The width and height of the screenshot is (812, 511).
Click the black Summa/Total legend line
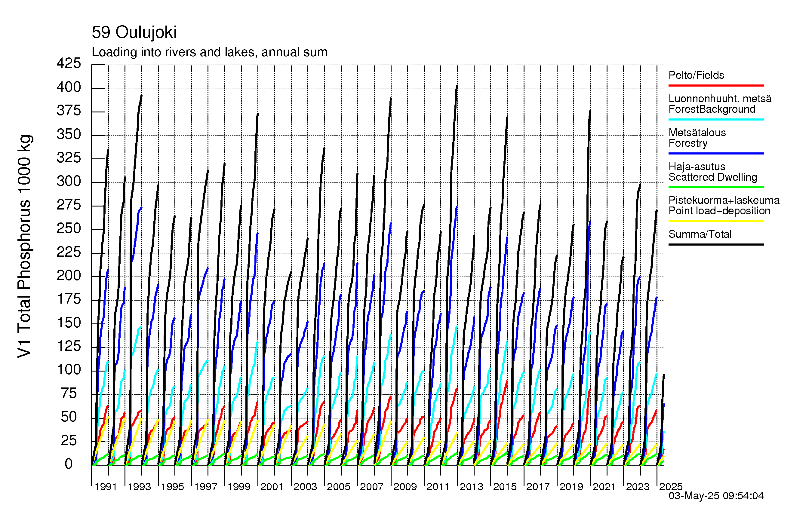point(716,244)
